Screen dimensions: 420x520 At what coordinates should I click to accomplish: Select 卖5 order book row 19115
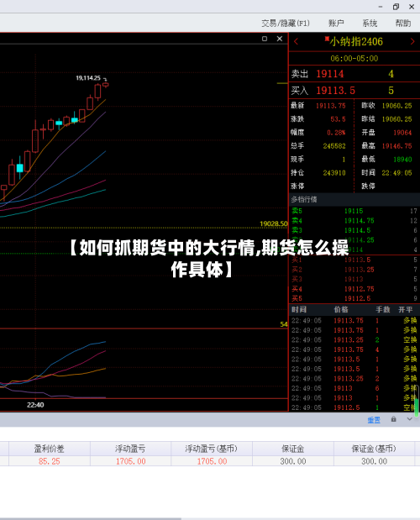point(354,211)
